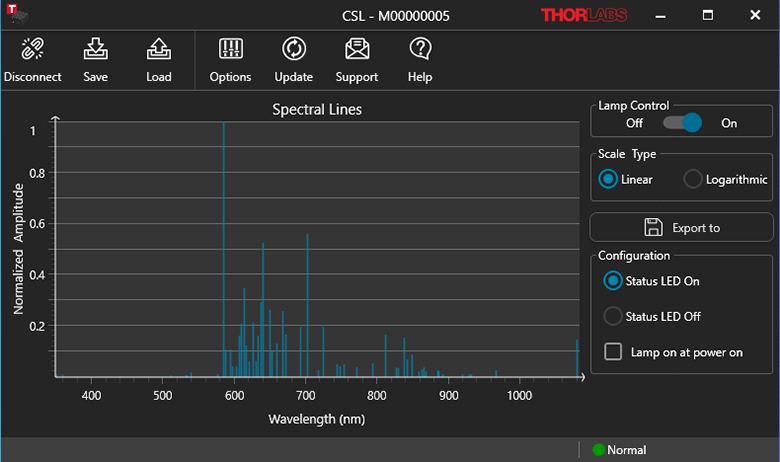The width and height of the screenshot is (780, 462).
Task: Choose the Status LED On option
Action: point(613,281)
